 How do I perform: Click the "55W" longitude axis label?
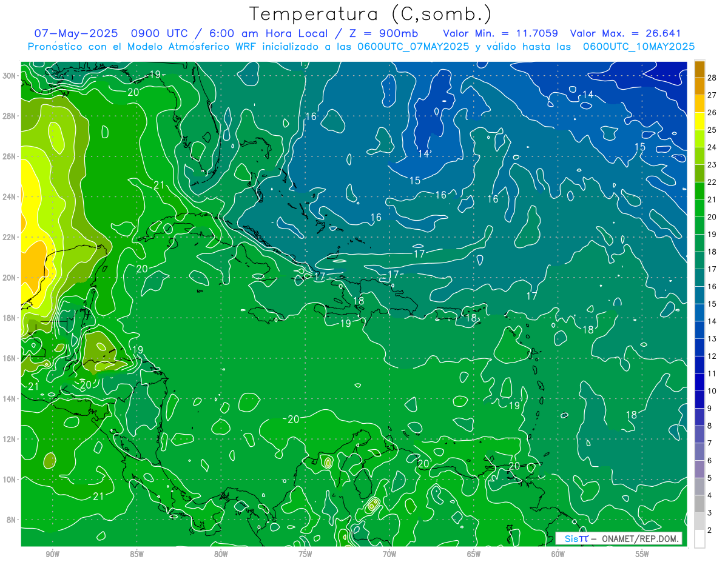642,554
